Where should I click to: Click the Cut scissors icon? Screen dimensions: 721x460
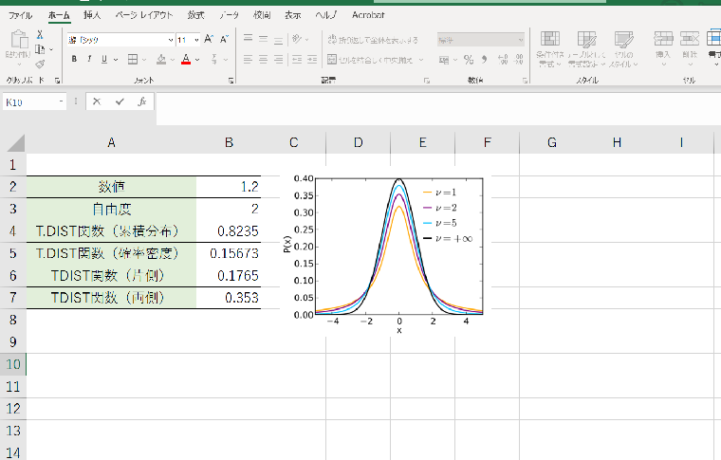[39, 33]
